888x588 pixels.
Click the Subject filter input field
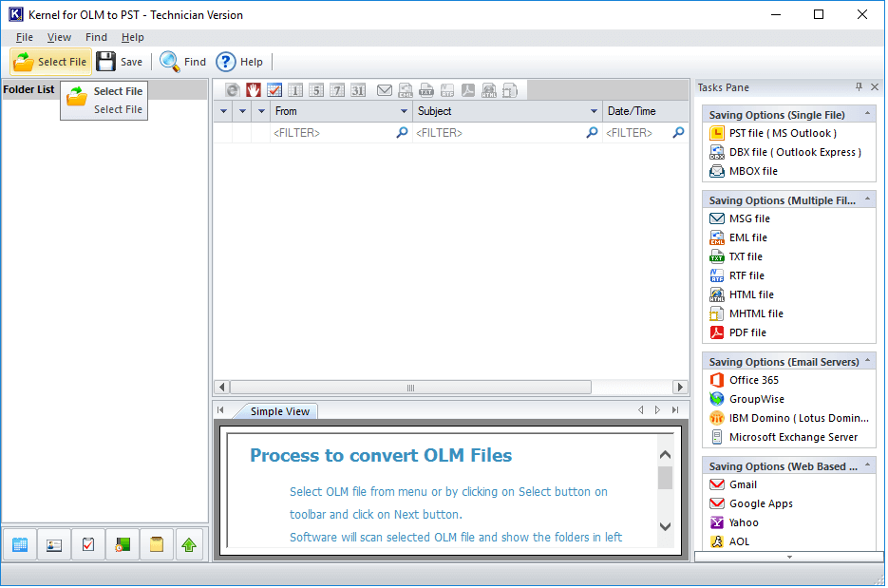(x=507, y=133)
